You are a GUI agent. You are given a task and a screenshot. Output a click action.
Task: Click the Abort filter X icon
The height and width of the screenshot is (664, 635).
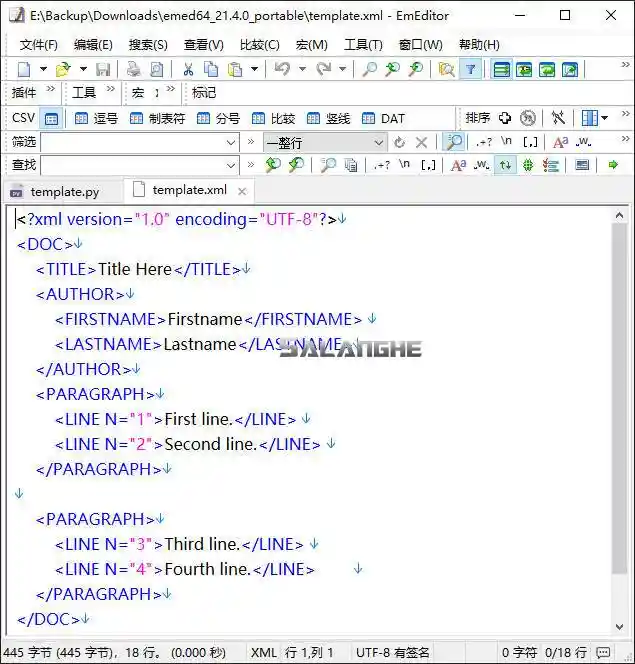coord(421,142)
